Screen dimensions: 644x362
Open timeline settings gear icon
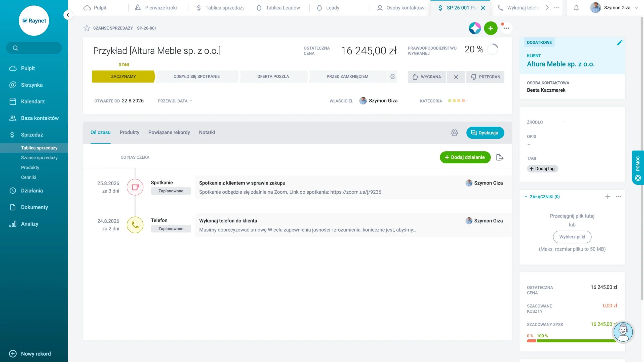click(454, 133)
